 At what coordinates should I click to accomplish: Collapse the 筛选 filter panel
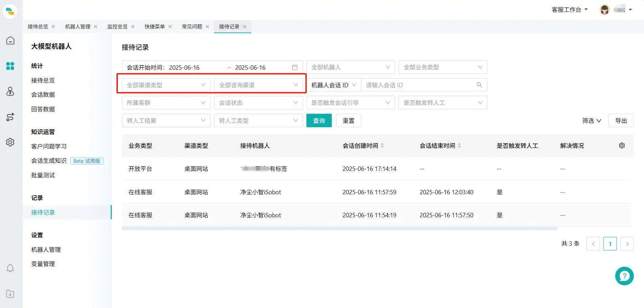(592, 120)
